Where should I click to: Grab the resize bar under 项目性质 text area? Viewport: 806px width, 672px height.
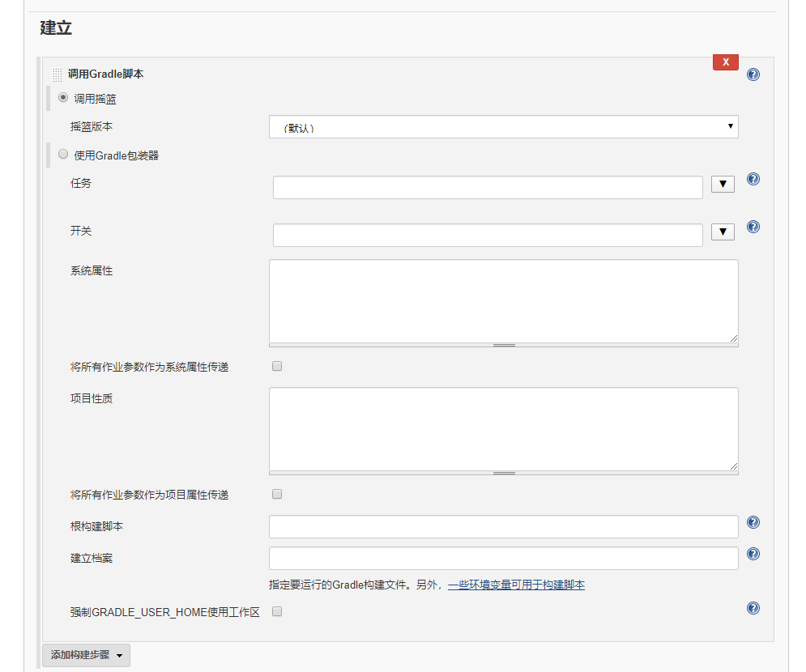(x=503, y=473)
